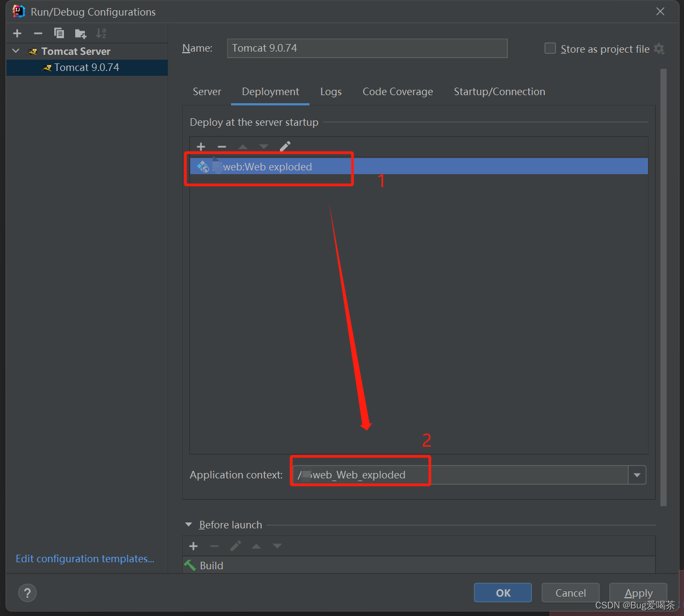684x616 pixels.
Task: Create a new configuration folder
Action: point(81,34)
